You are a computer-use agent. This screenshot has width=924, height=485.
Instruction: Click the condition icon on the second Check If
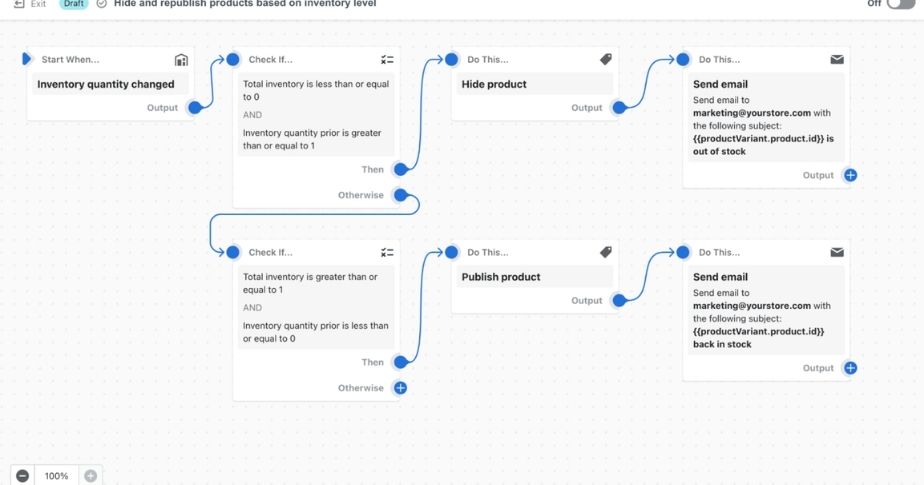pyautogui.click(x=388, y=253)
